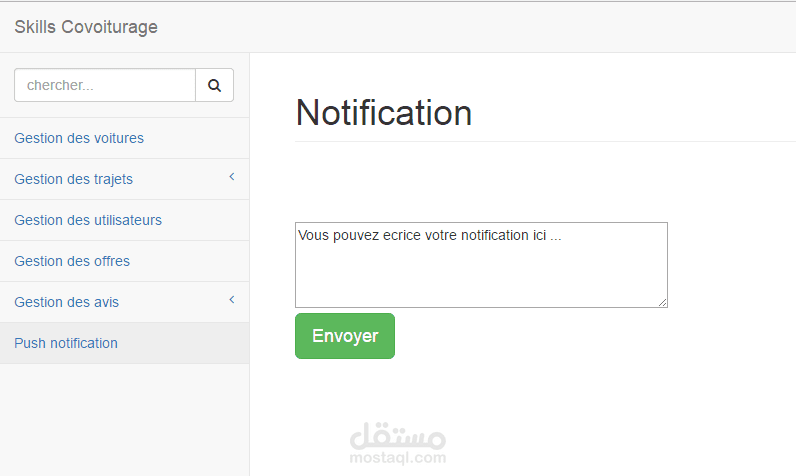Click the Arabic mostaql watermark logo

(398, 435)
